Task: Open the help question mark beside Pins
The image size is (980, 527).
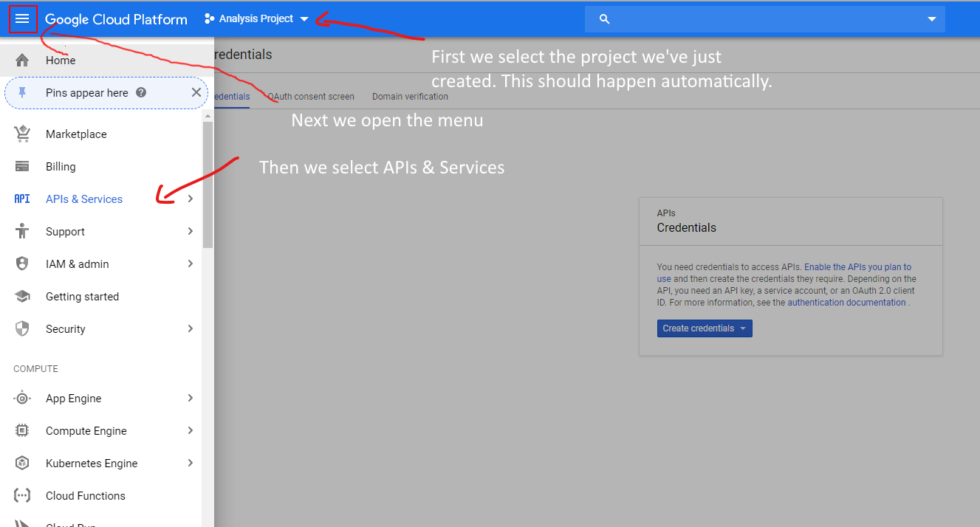Action: pyautogui.click(x=141, y=93)
